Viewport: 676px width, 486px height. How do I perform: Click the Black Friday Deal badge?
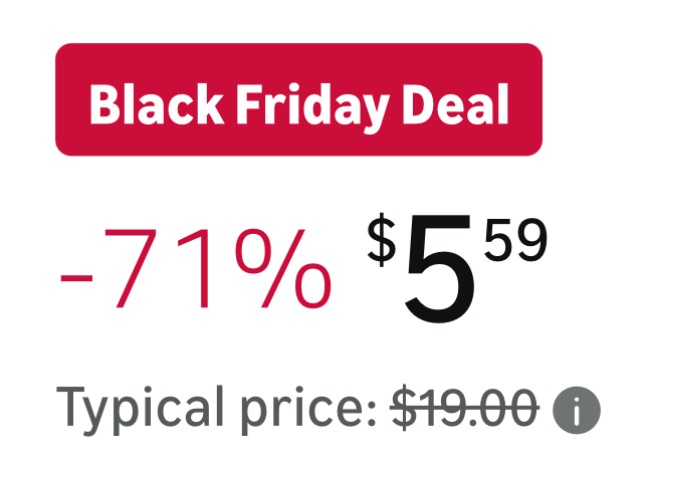click(x=298, y=100)
